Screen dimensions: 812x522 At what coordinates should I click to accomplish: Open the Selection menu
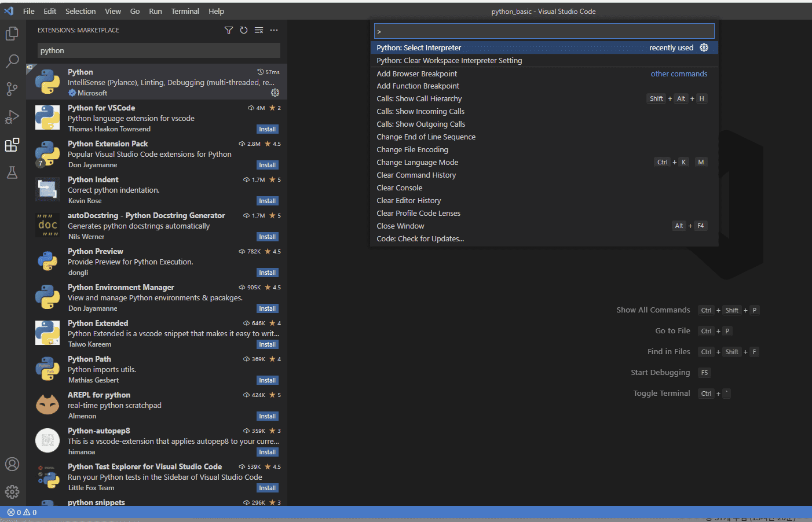(x=81, y=11)
